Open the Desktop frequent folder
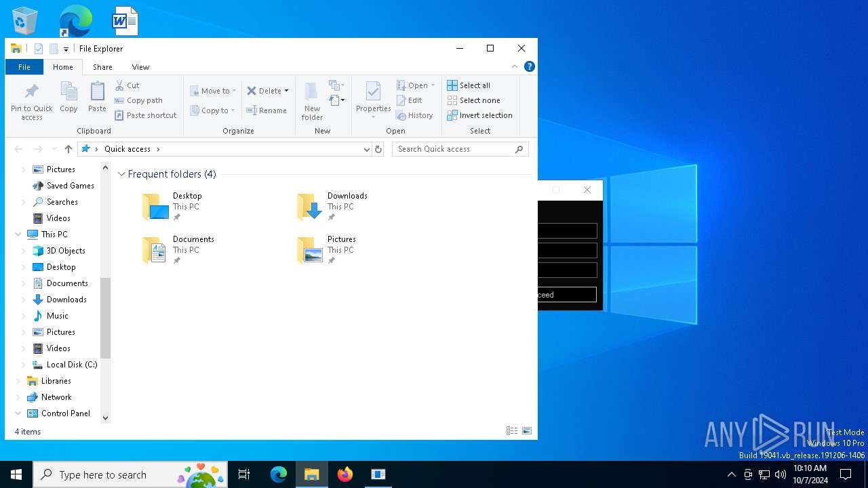The width and height of the screenshot is (868, 488). [172, 207]
